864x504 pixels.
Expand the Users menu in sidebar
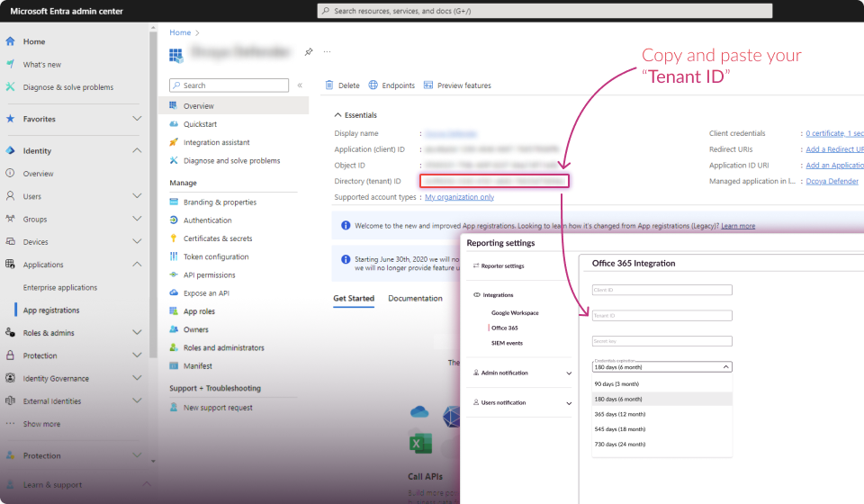pyautogui.click(x=137, y=196)
